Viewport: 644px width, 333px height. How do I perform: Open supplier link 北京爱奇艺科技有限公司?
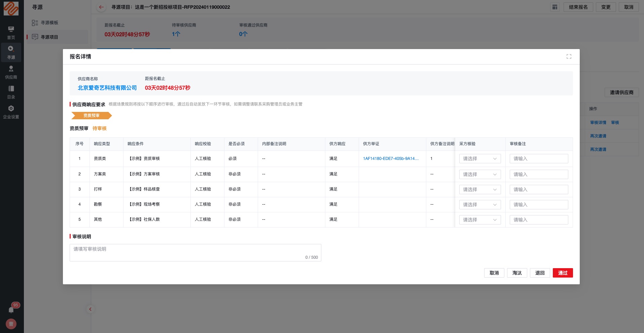click(x=107, y=88)
